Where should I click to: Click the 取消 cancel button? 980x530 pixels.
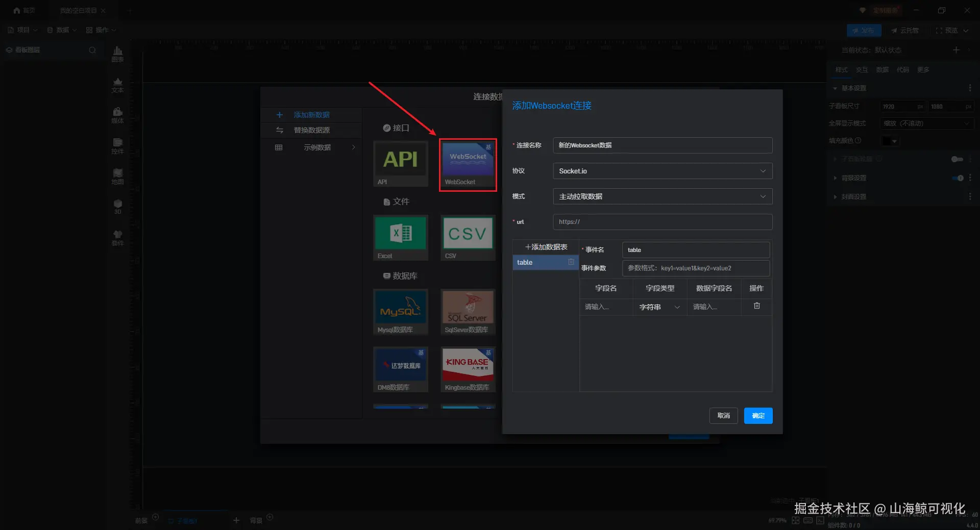pyautogui.click(x=723, y=416)
